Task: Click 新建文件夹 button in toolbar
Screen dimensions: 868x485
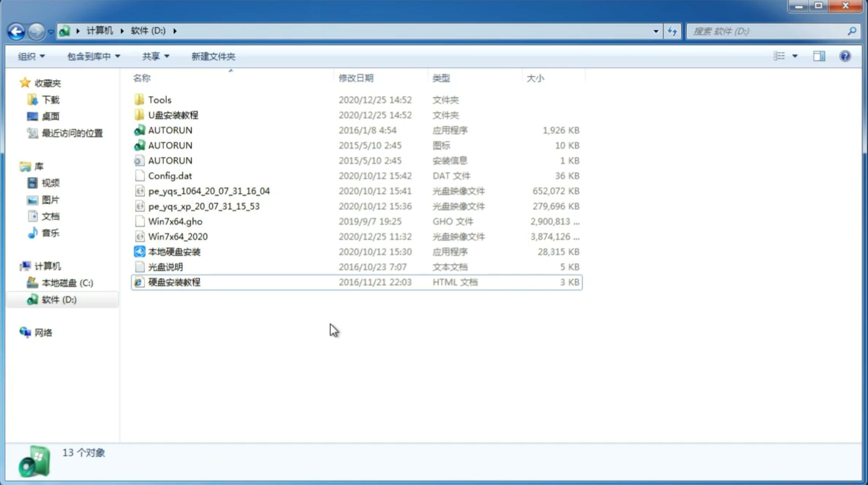Action: [x=214, y=55]
